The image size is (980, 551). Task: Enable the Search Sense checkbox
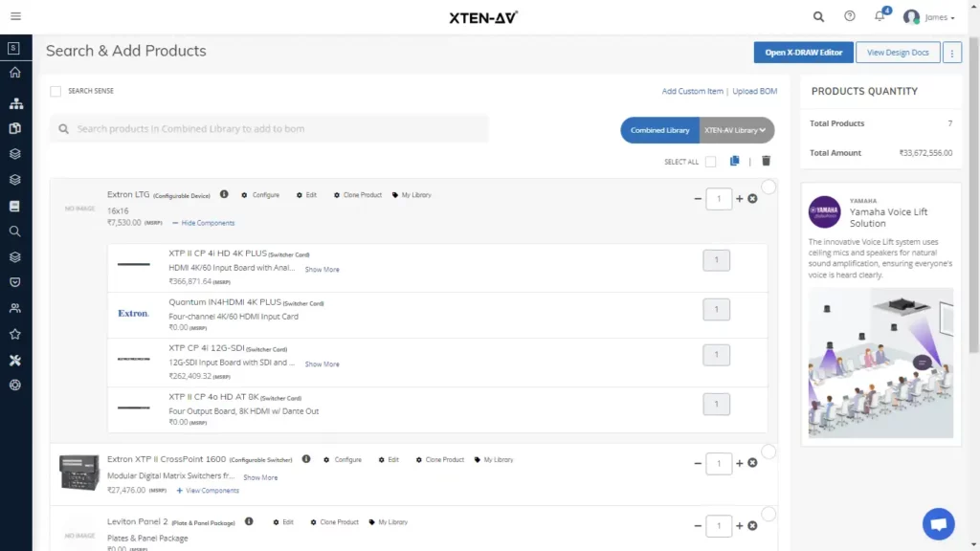coord(56,91)
